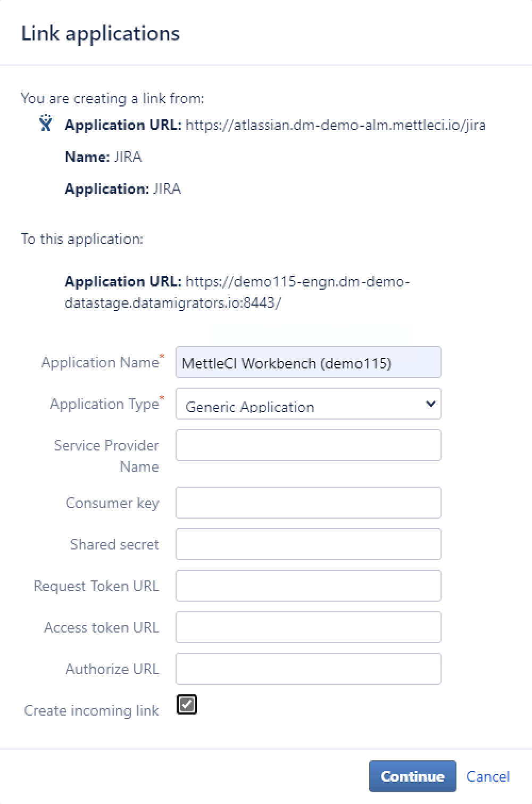This screenshot has height=804, width=532.
Task: Select the Authorize URL text box
Action: click(308, 669)
